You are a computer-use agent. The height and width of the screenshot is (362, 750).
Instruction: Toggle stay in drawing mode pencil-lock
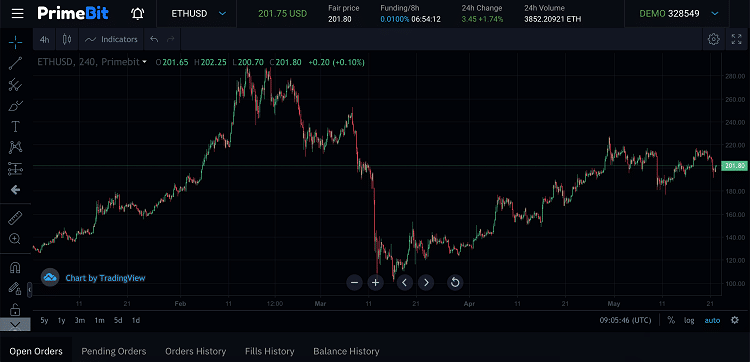pyautogui.click(x=15, y=288)
